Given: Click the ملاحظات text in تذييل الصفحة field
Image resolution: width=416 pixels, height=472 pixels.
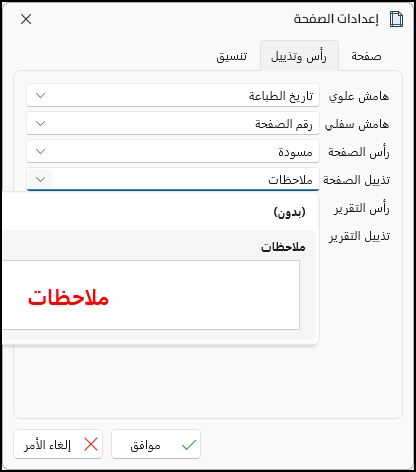Looking at the screenshot, I should point(290,180).
